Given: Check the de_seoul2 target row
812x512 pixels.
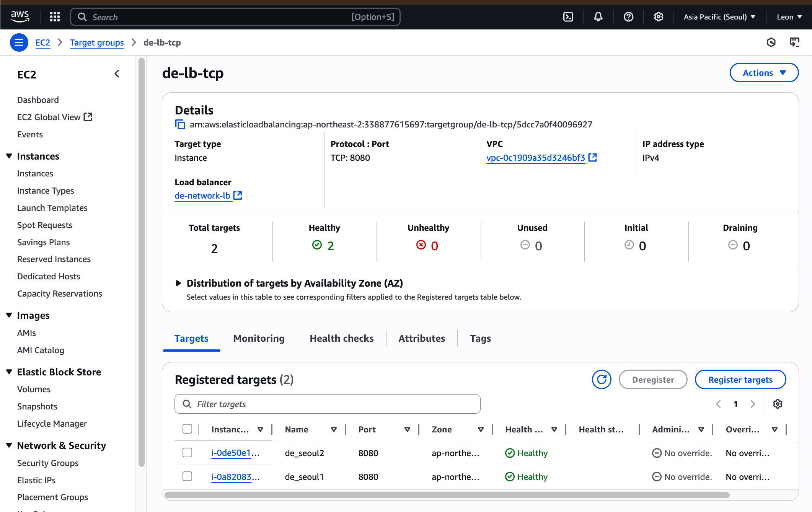Looking at the screenshot, I should (x=187, y=453).
